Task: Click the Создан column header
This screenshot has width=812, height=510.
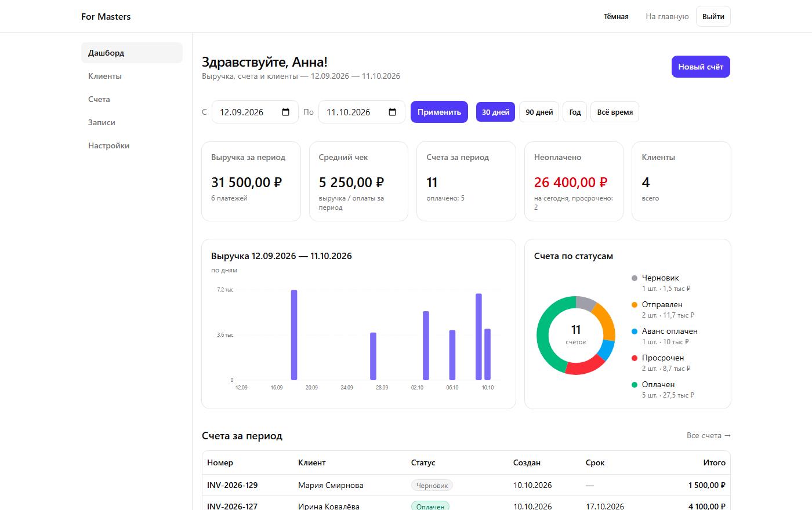Action: (527, 462)
